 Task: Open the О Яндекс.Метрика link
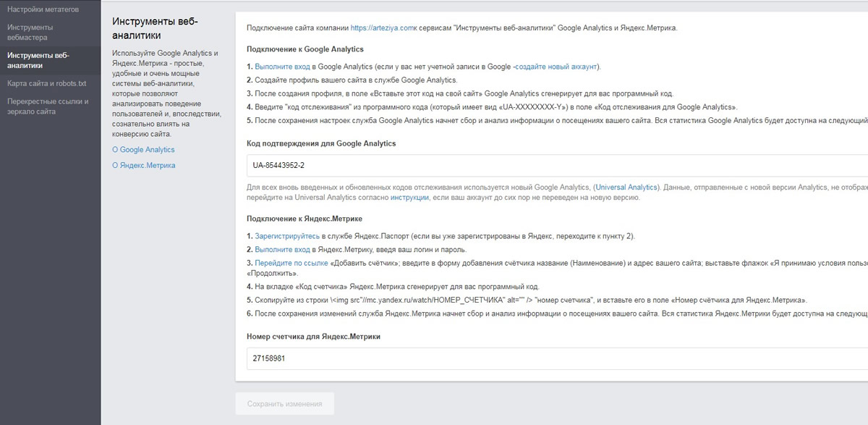144,165
